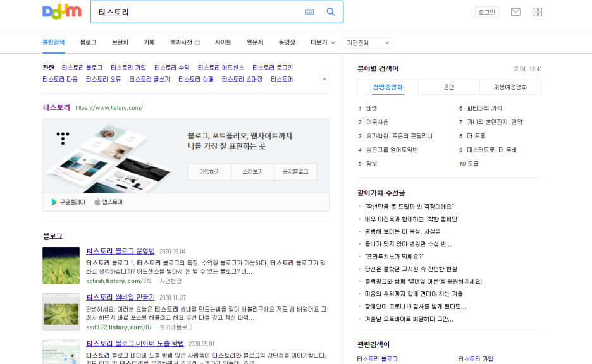
Task: Click the new-window icon beside 백과사전
Action: coord(197,42)
